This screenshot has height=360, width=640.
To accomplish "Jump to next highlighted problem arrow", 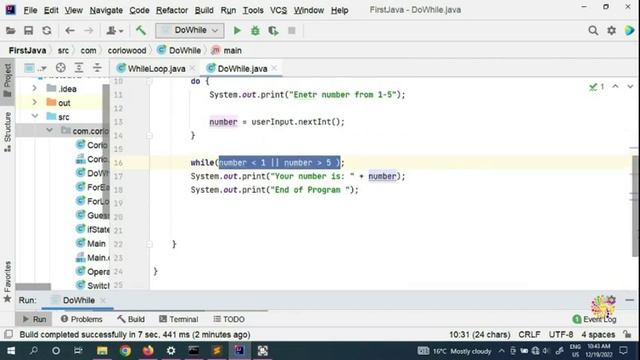I will [630, 87].
